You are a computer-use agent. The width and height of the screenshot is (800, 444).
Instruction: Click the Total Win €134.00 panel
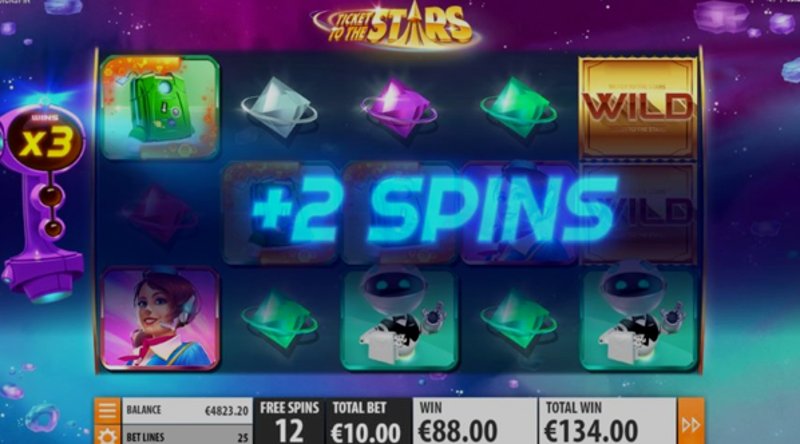tap(607, 422)
